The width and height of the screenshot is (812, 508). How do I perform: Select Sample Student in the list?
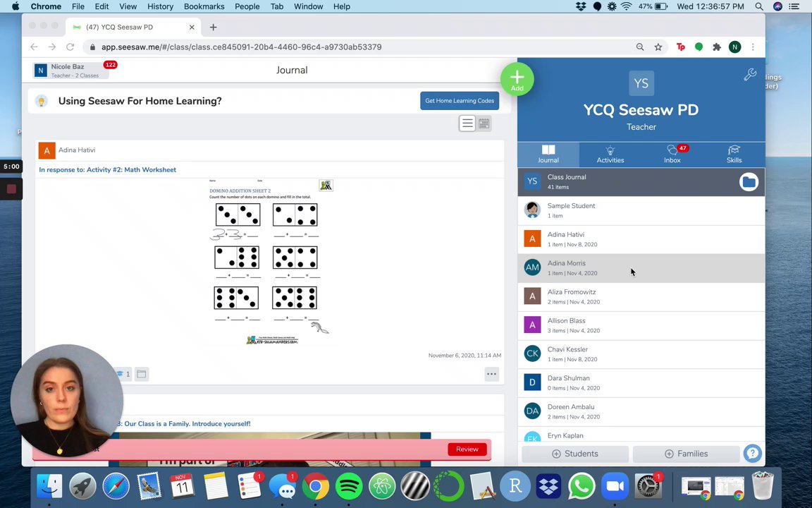coord(641,210)
